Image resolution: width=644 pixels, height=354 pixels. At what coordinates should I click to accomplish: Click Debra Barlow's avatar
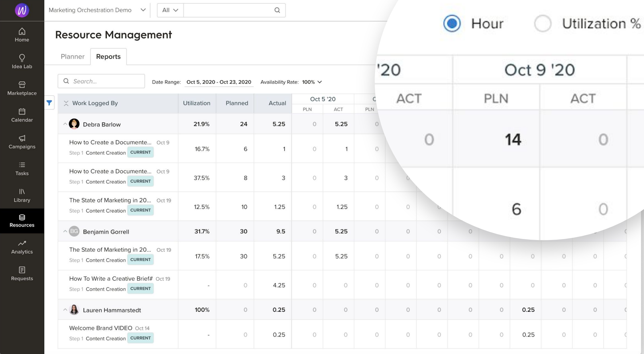74,124
